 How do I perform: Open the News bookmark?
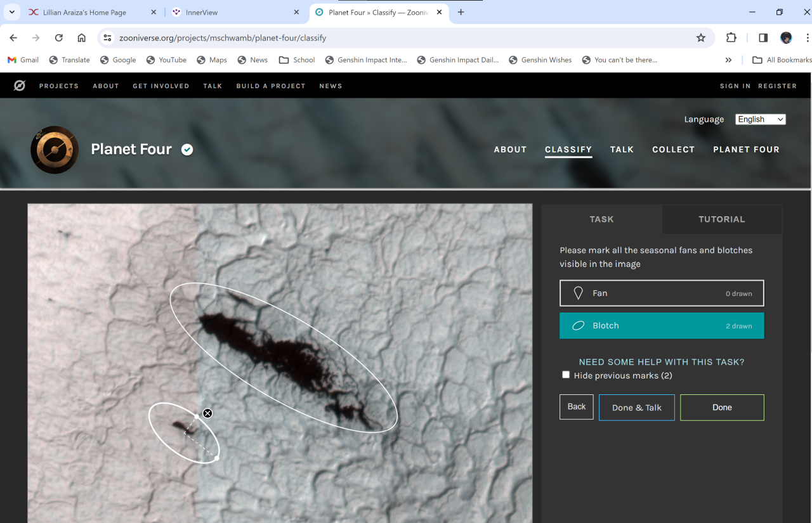(x=252, y=60)
